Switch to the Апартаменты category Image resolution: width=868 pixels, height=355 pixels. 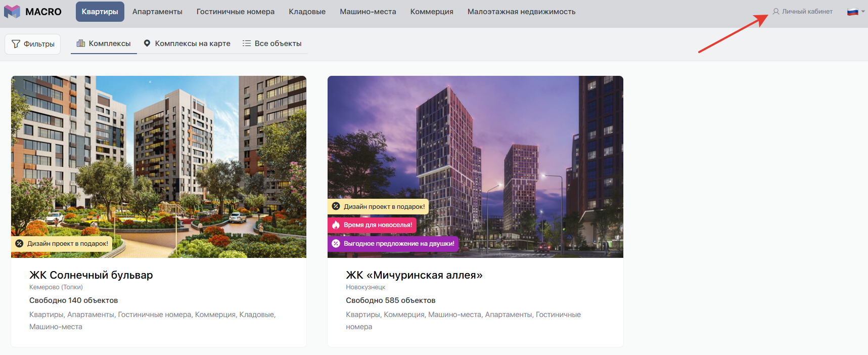157,12
